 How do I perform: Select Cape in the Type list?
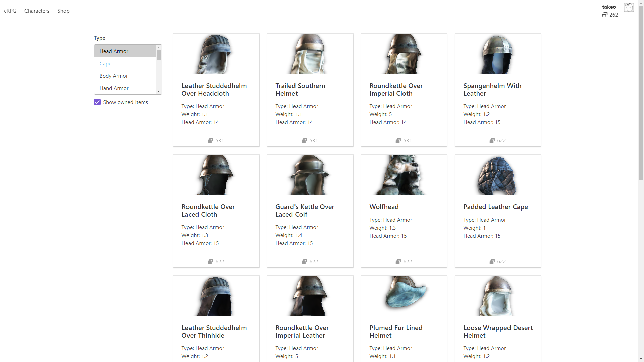click(x=105, y=64)
